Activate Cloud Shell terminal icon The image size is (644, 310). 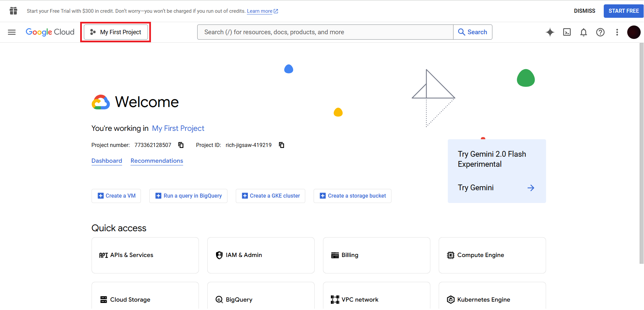[567, 32]
